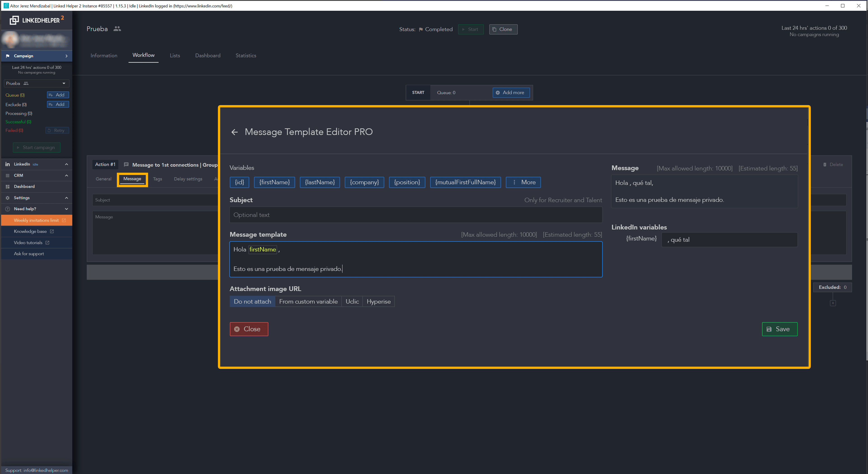Screen dimensions: 868x474
Task: Open external link icon beside Weekly invitations limit
Action: (64, 220)
